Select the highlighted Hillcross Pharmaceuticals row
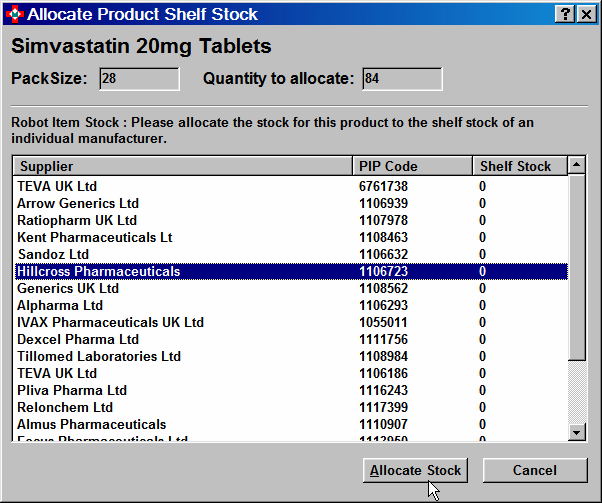602x503 pixels. 99,271
